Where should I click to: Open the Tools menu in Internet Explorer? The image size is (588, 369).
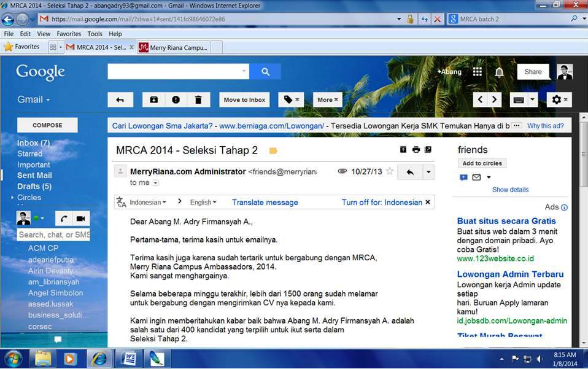point(95,34)
